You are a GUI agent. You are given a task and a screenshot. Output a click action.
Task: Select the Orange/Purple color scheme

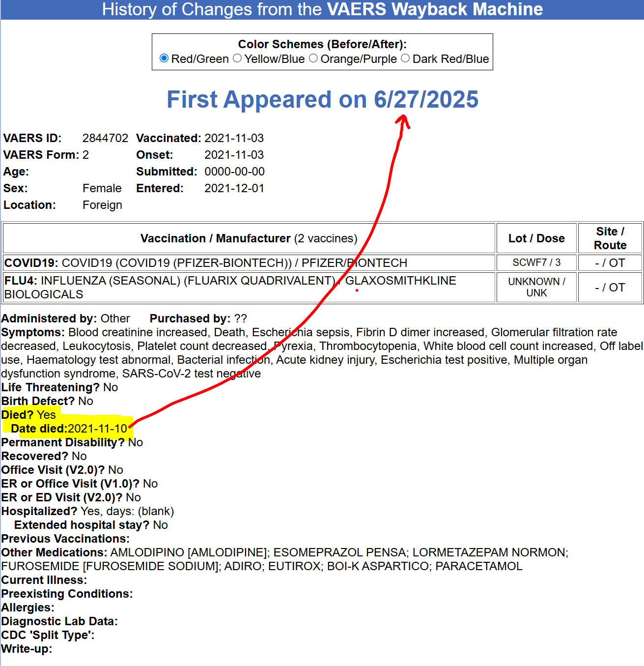[313, 58]
